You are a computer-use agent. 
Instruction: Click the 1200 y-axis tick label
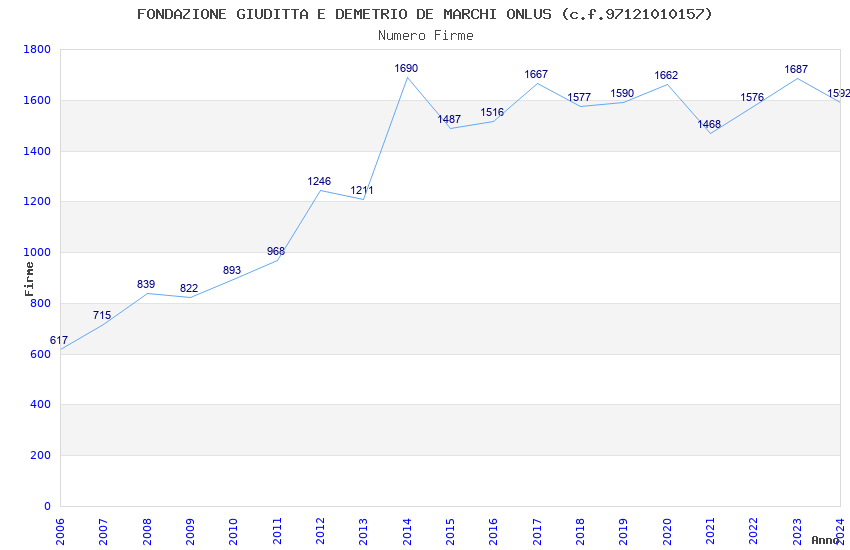pyautogui.click(x=37, y=202)
